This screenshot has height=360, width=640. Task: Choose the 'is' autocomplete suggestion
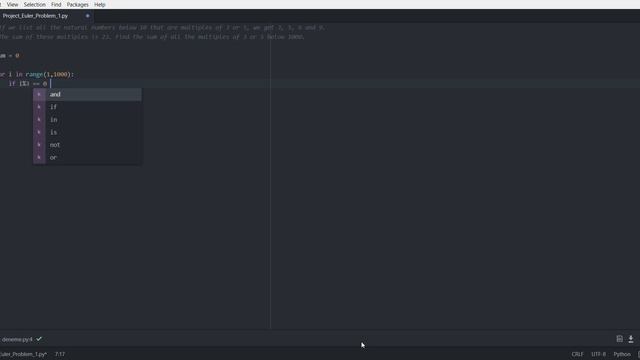[87, 132]
